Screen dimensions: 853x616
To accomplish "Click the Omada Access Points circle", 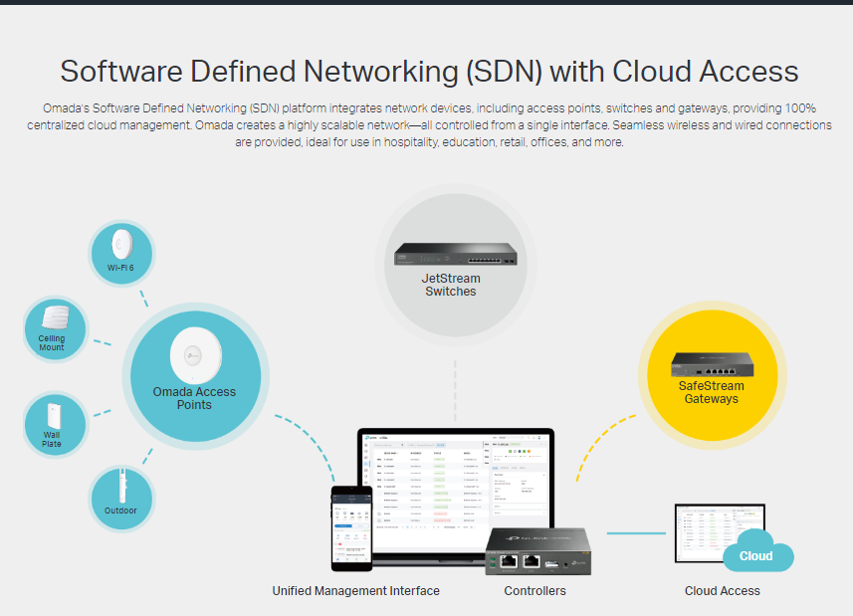I will coord(195,376).
